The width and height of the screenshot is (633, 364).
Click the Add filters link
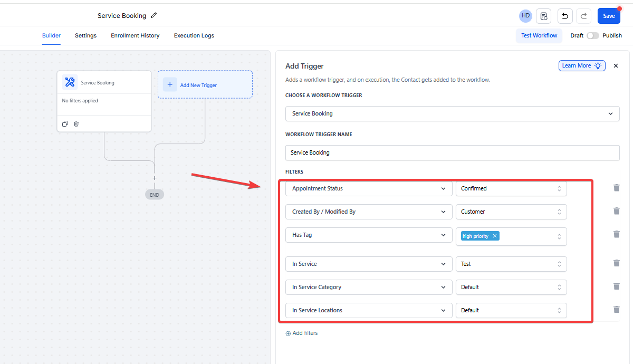point(302,333)
